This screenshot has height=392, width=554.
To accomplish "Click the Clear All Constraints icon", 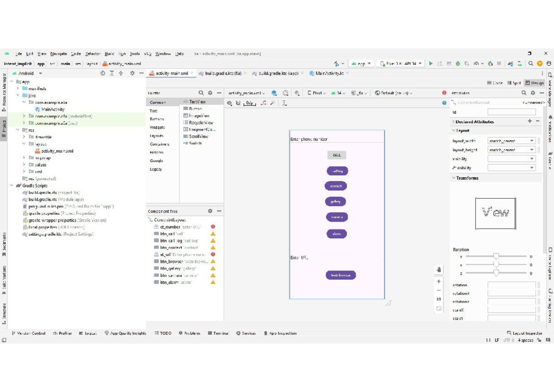I will click(x=263, y=103).
